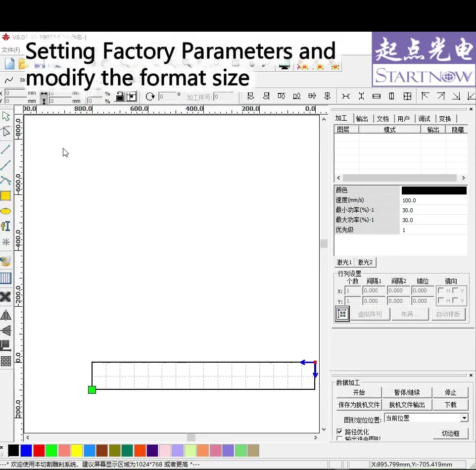Switch to the 文档 tab
Viewport: 476px width, 470px height.
[x=383, y=119]
